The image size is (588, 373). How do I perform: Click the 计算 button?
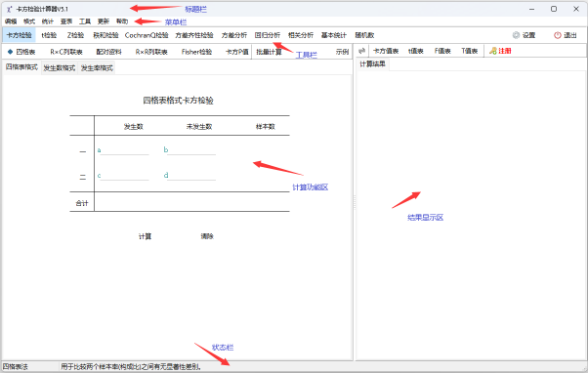(146, 236)
